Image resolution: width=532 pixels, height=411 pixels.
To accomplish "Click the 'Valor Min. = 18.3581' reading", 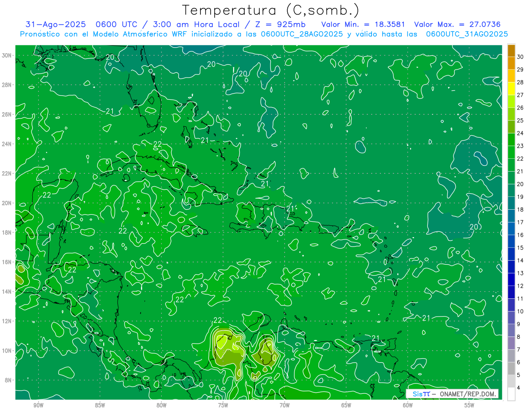I will click(x=363, y=25).
